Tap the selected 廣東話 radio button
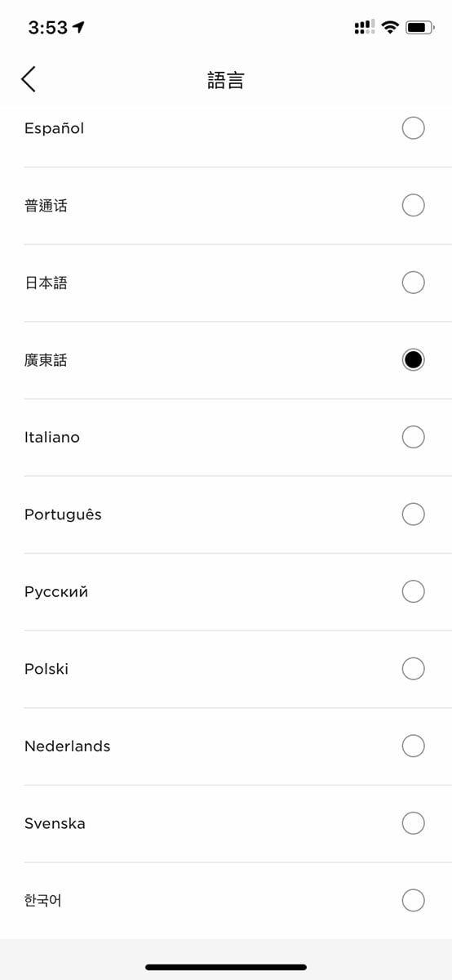The width and height of the screenshot is (452, 980). point(414,359)
